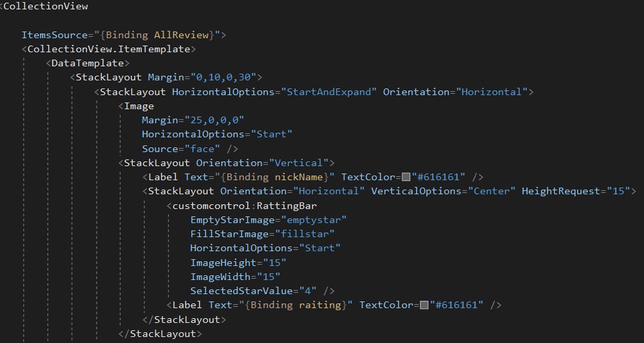Click "AllReview" in the ItemsSource binding

click(x=181, y=35)
